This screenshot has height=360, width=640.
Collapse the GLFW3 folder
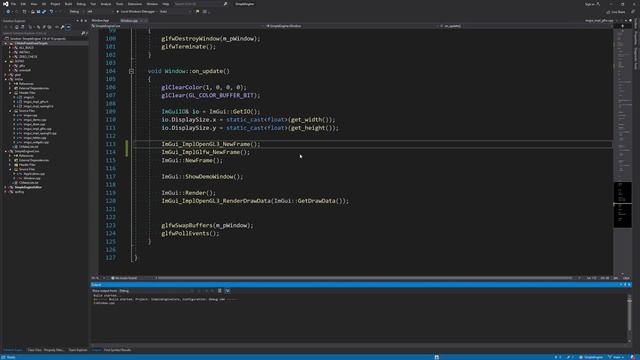[6, 61]
